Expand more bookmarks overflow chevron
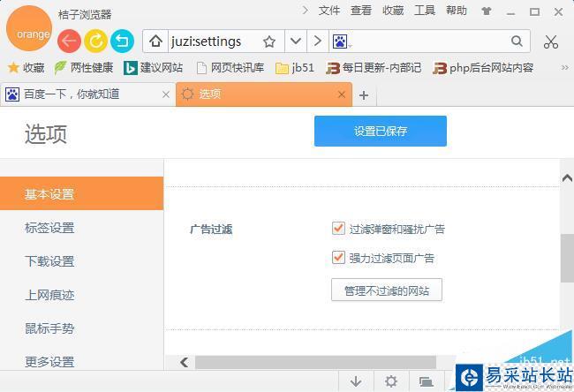The width and height of the screenshot is (574, 392). point(564,67)
